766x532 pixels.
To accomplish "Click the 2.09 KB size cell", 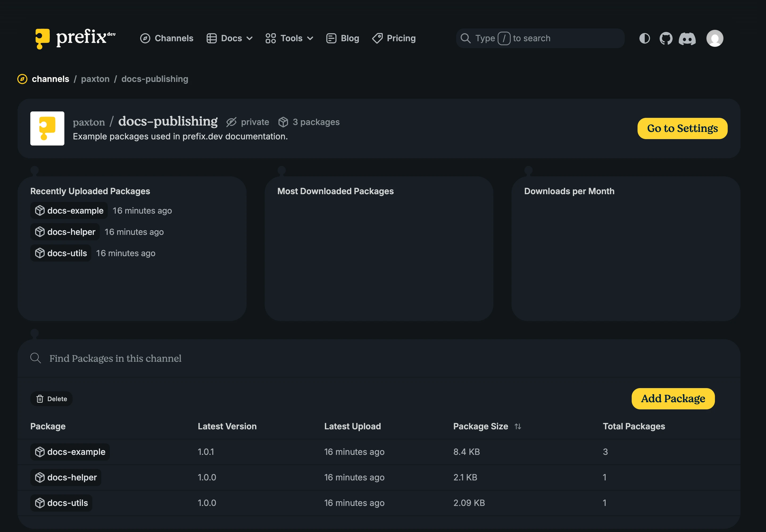I will (469, 503).
